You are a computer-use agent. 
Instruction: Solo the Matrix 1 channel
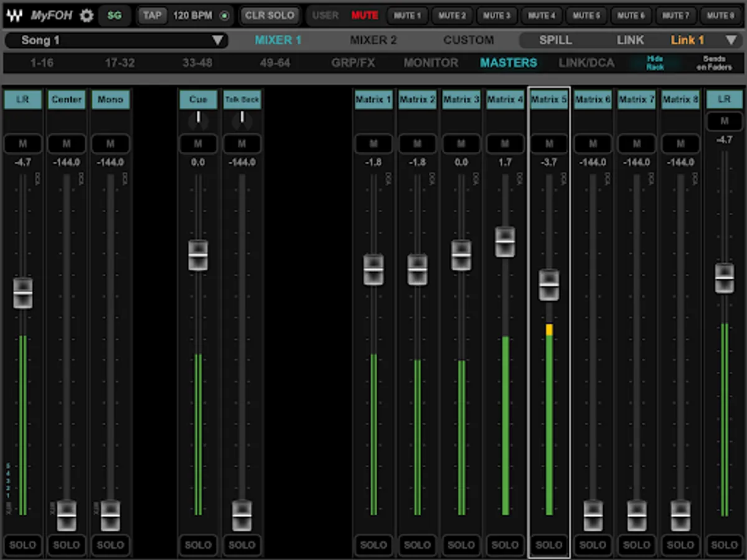click(x=374, y=544)
